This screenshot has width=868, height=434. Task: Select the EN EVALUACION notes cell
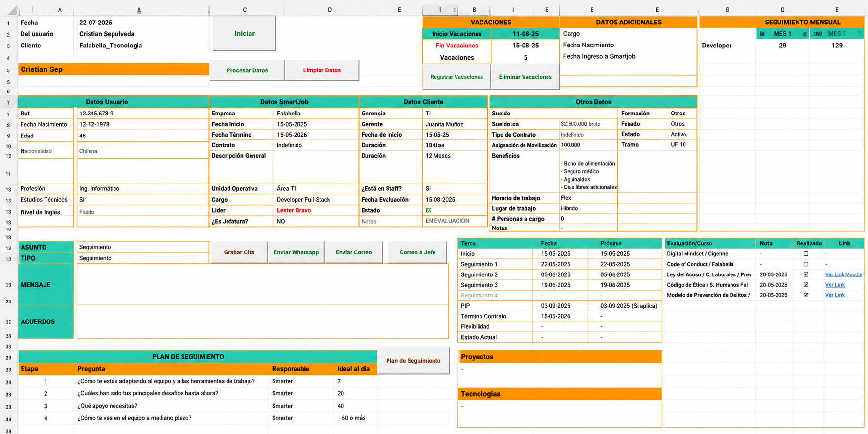pos(455,221)
